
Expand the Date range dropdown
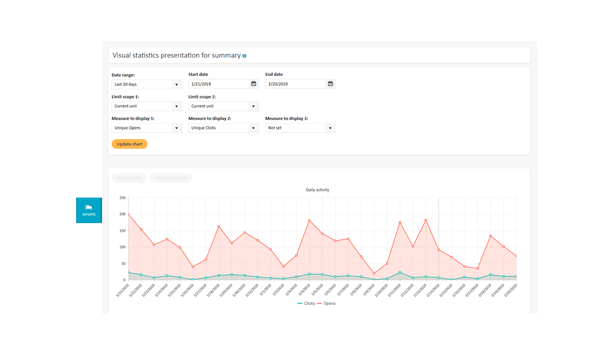click(147, 84)
